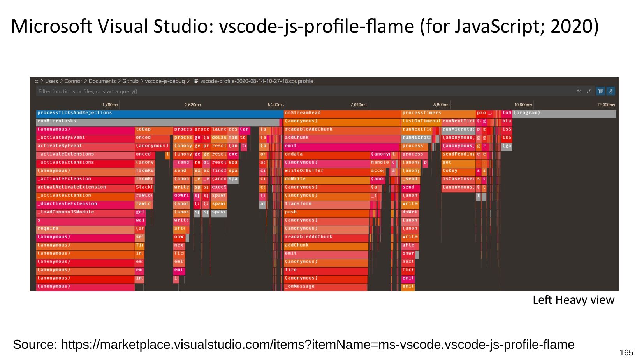Select the processTimers frame
Image resolution: width=644 pixels, height=362 pixels.
coord(438,113)
